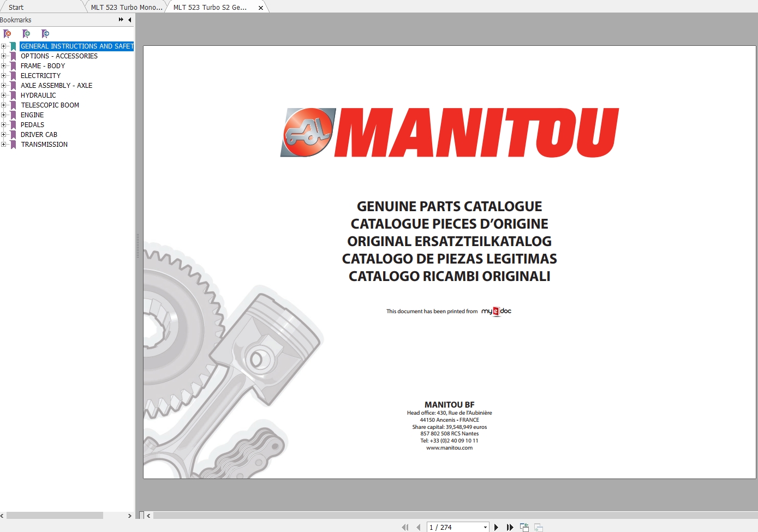Expand the GENERAL INSTRUCTIONS AND SAFETY bookmark
Viewport: 758px width, 532px height.
[3, 46]
